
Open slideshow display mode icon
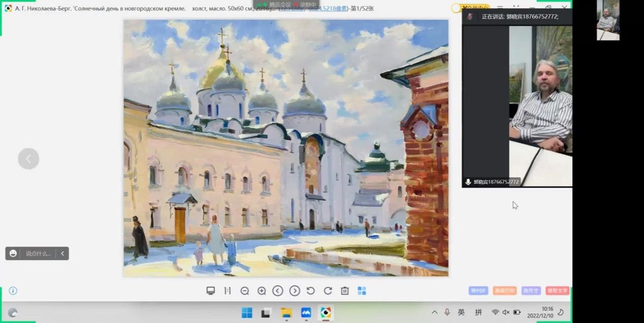[210, 291]
